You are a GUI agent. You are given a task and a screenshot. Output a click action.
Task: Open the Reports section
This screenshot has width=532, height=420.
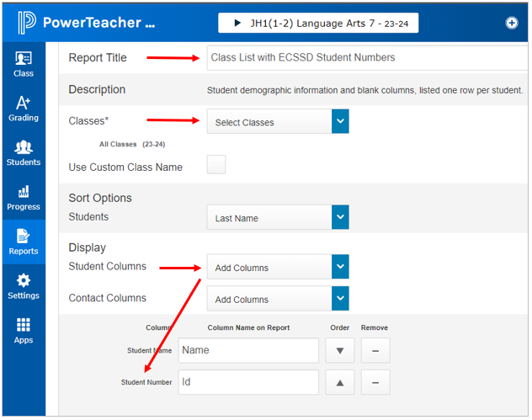[x=24, y=242]
